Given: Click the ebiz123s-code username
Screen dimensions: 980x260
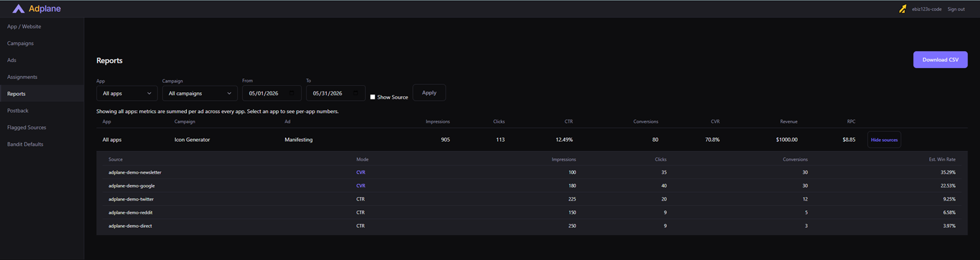Looking at the screenshot, I should click(926, 9).
